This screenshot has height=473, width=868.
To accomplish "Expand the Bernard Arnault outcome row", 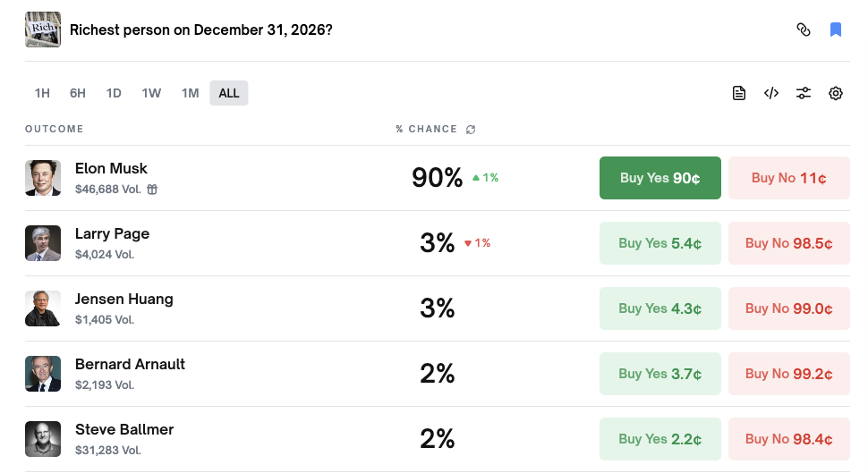I will click(268, 374).
